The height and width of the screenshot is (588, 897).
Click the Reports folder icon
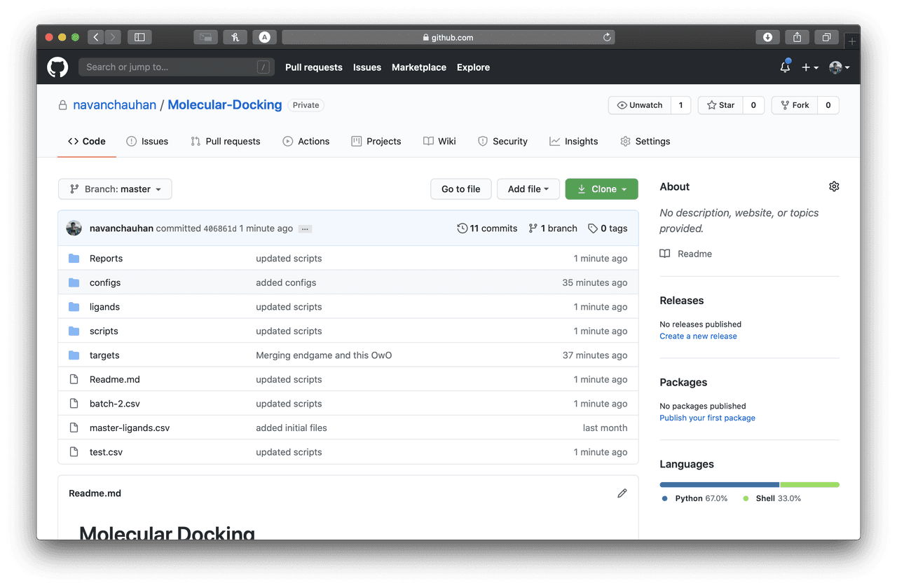(x=74, y=259)
